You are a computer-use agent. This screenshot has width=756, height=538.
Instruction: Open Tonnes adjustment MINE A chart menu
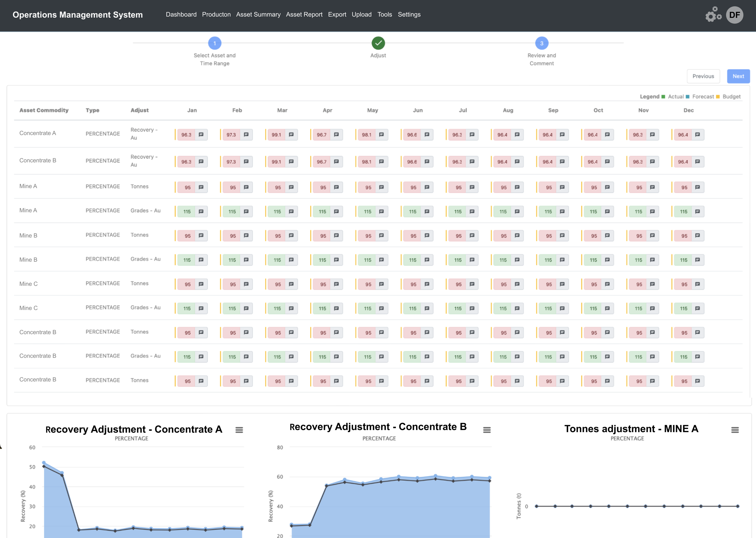(735, 430)
